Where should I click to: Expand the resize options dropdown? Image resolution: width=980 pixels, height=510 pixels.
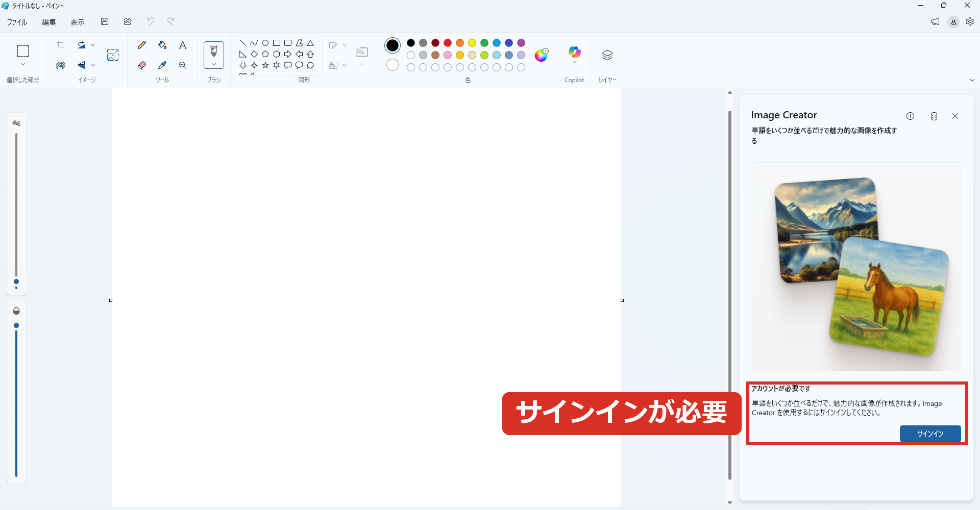(93, 45)
